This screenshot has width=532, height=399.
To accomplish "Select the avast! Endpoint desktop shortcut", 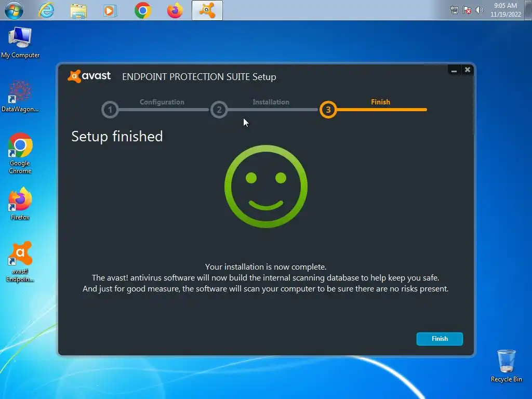I will coord(20,262).
